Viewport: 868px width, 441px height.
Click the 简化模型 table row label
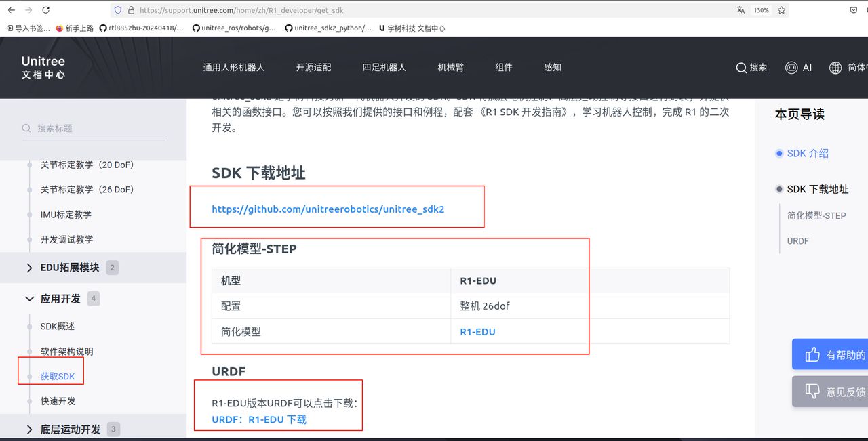coord(241,332)
